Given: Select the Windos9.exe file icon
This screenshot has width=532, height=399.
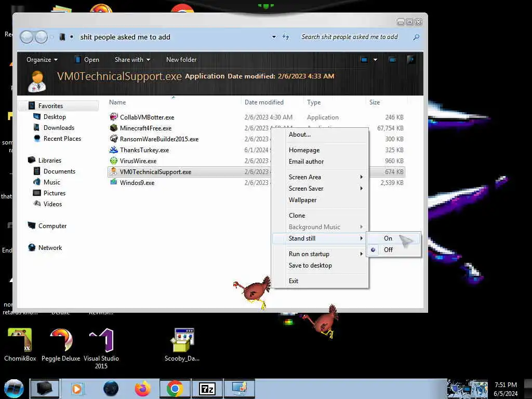Looking at the screenshot, I should point(114,182).
